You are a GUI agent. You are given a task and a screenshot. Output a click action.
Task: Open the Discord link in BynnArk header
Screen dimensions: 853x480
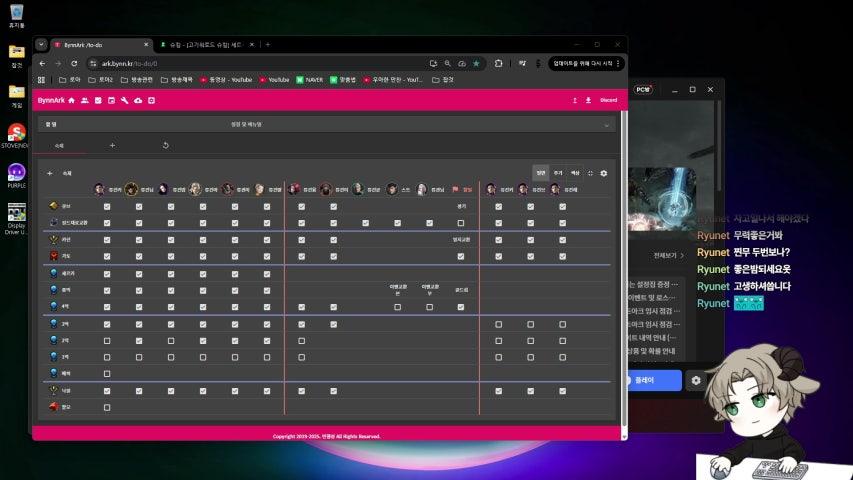click(x=608, y=100)
